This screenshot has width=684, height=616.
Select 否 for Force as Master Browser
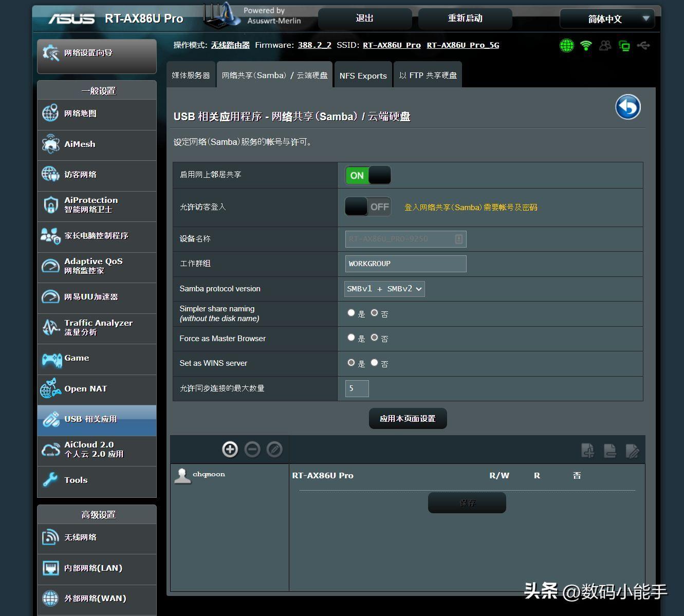pyautogui.click(x=374, y=337)
